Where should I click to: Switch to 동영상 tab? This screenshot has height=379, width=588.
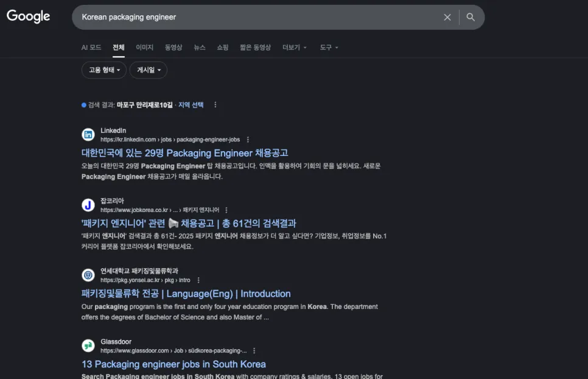(173, 48)
